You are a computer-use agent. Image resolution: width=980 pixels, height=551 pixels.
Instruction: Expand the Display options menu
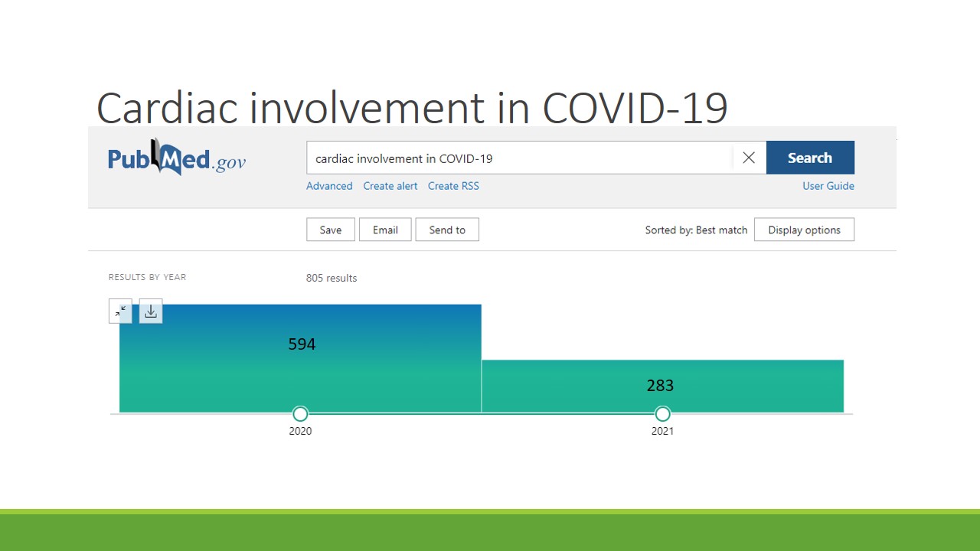804,230
